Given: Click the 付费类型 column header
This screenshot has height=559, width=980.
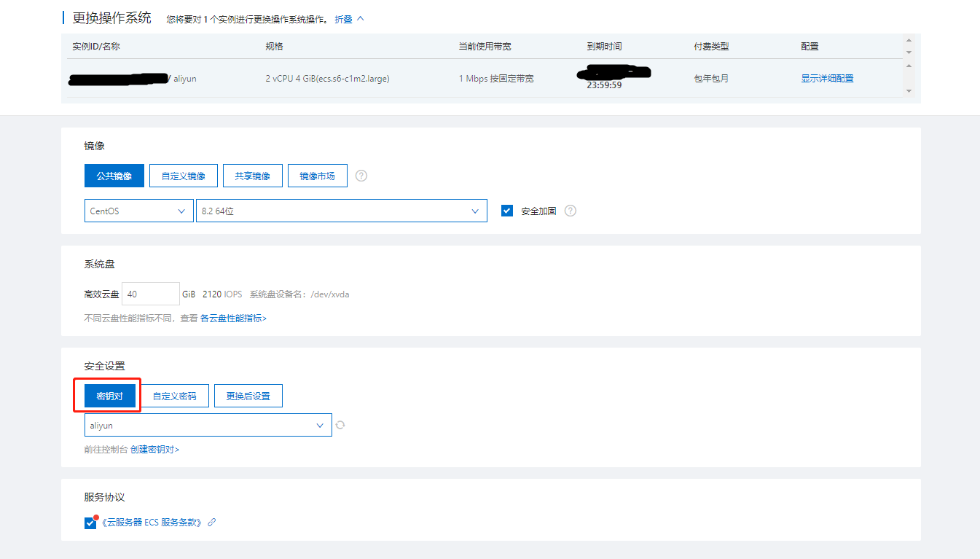Looking at the screenshot, I should (x=711, y=46).
